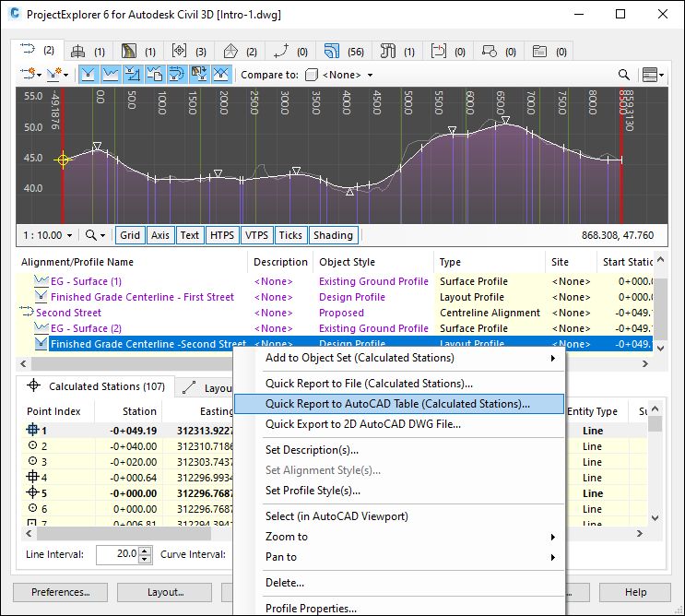Viewport: 685px width, 616px height.
Task: Choose Quick Export to 2D AutoCAD DWG File
Action: [x=399, y=424]
